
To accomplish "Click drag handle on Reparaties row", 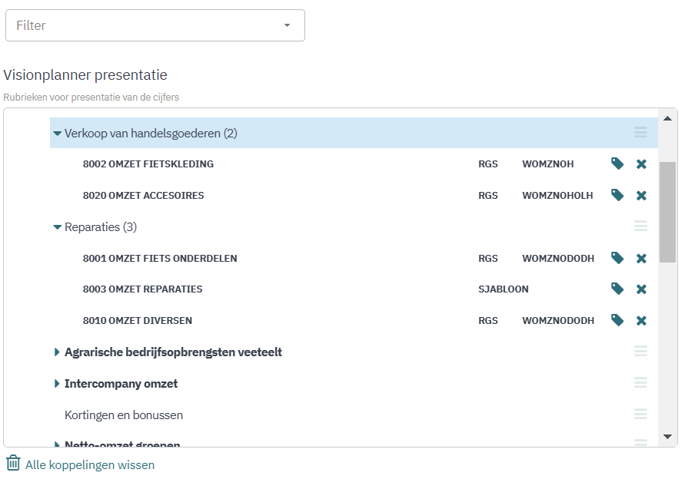I will coord(641,227).
